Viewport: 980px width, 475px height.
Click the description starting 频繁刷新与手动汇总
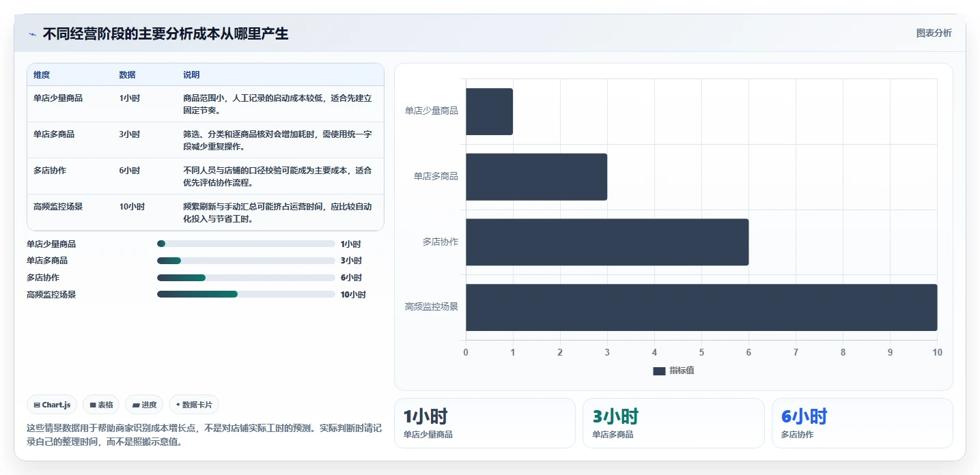click(x=278, y=213)
